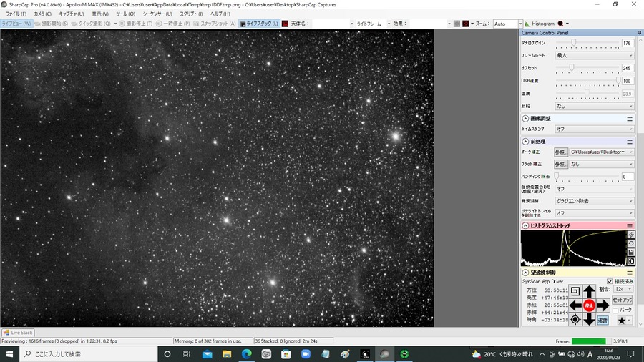Stop the mount with the red 停止 button
The width and height of the screenshot is (644, 362).
pos(589,305)
